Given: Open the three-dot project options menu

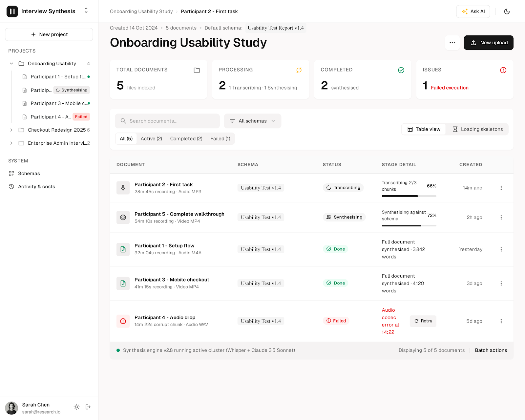Looking at the screenshot, I should (x=452, y=43).
